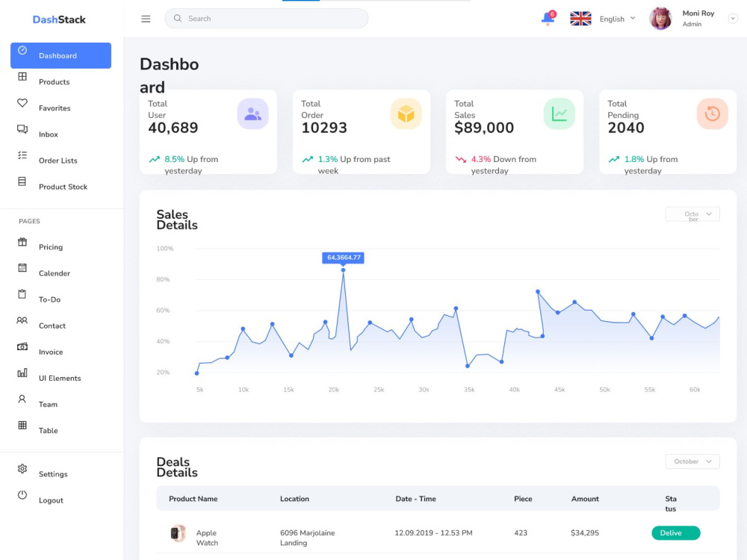The image size is (747, 560).
Task: Open the Inbox menu item
Action: [48, 134]
